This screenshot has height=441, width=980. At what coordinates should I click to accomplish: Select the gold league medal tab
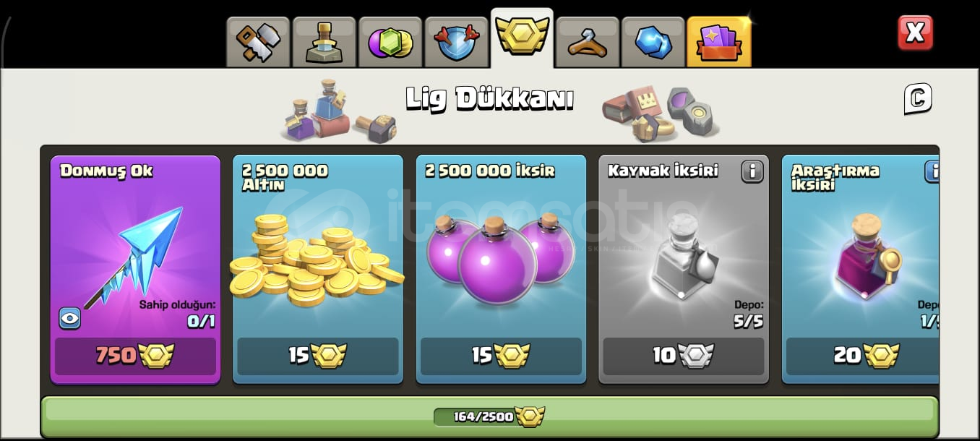point(522,38)
